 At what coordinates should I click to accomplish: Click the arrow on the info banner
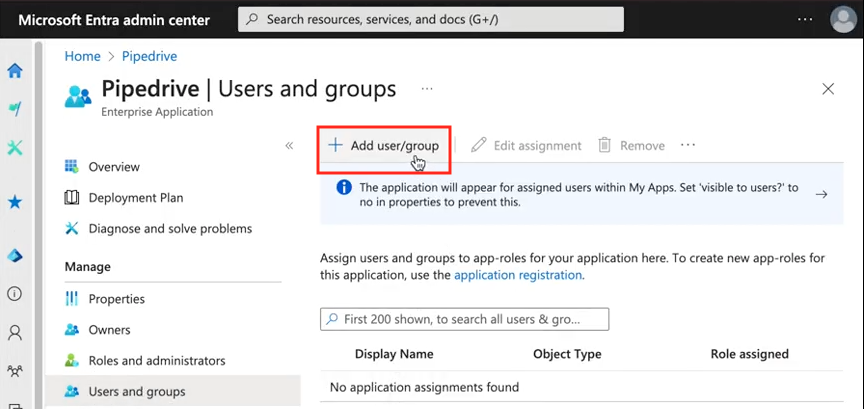click(x=821, y=195)
